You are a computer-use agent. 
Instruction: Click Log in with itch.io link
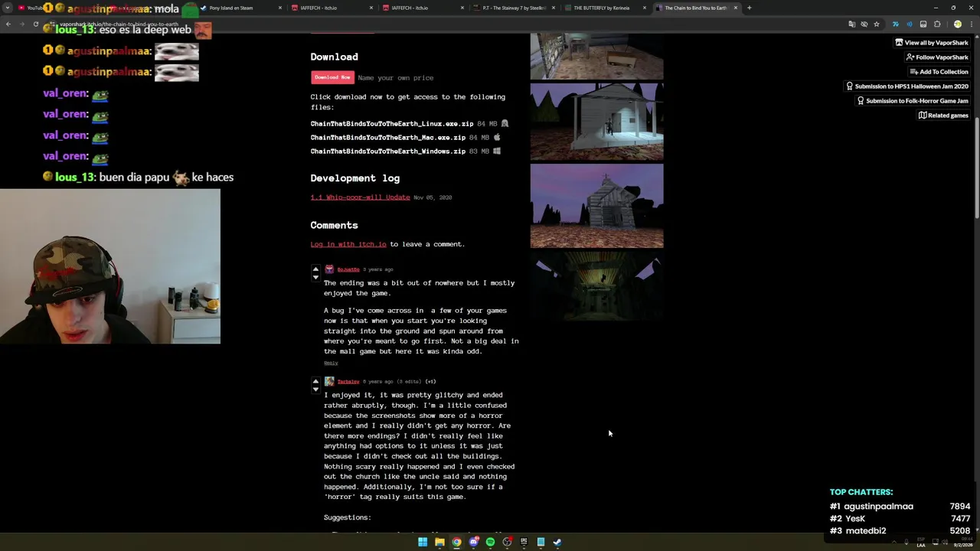pos(348,244)
